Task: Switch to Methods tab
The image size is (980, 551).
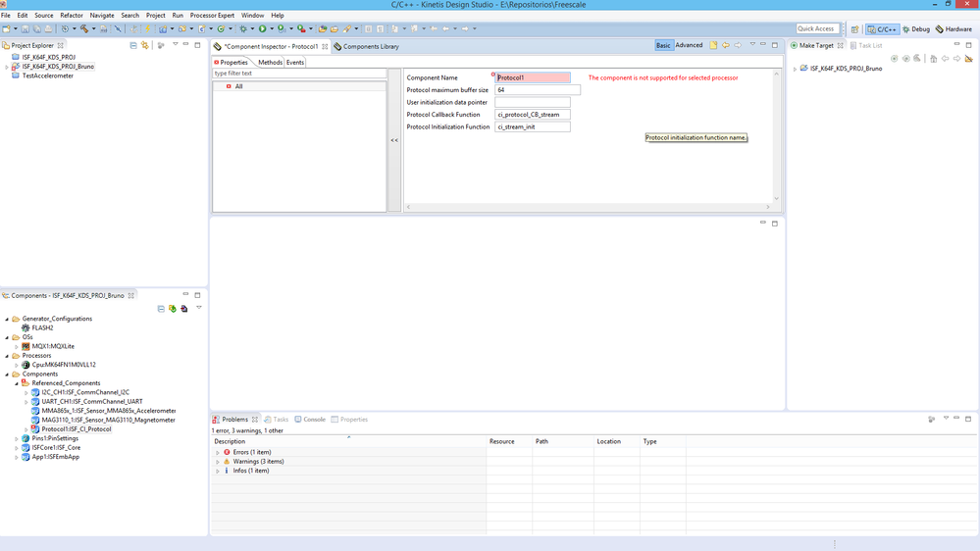Action: [x=270, y=63]
